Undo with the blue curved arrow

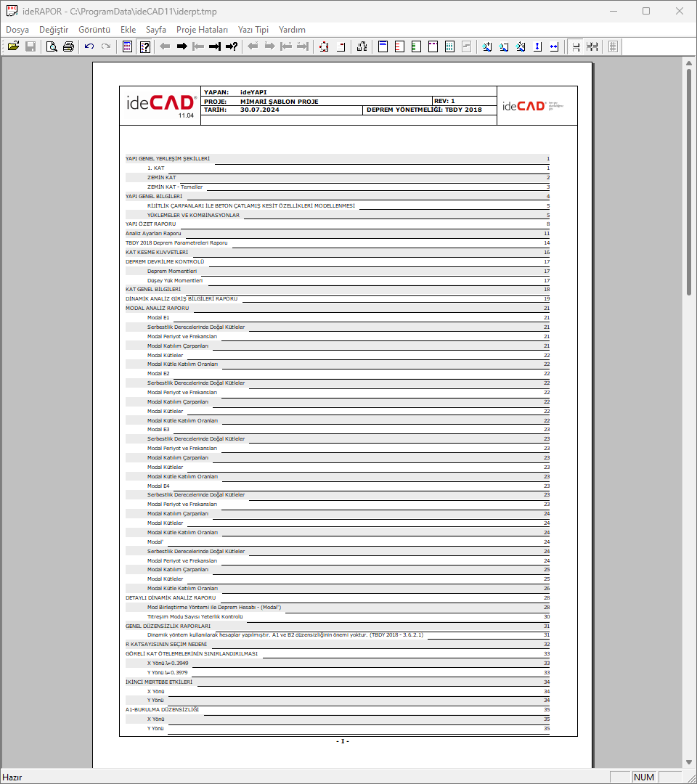click(x=89, y=46)
